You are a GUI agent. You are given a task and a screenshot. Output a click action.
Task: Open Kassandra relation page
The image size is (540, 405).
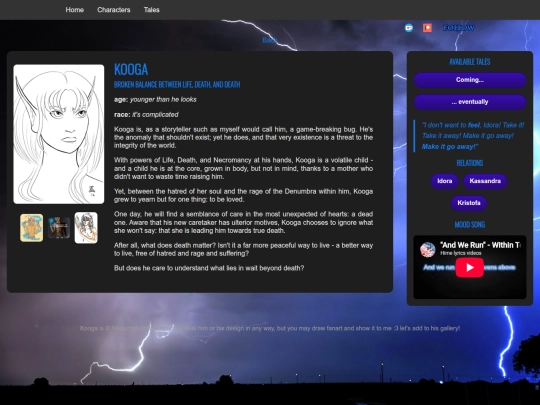click(x=485, y=181)
